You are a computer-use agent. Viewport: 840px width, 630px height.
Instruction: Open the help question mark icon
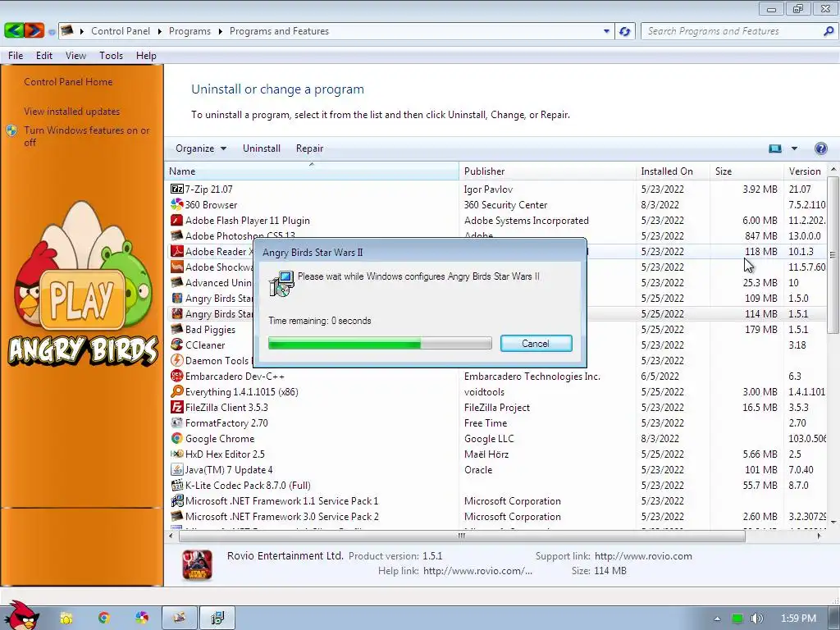820,148
